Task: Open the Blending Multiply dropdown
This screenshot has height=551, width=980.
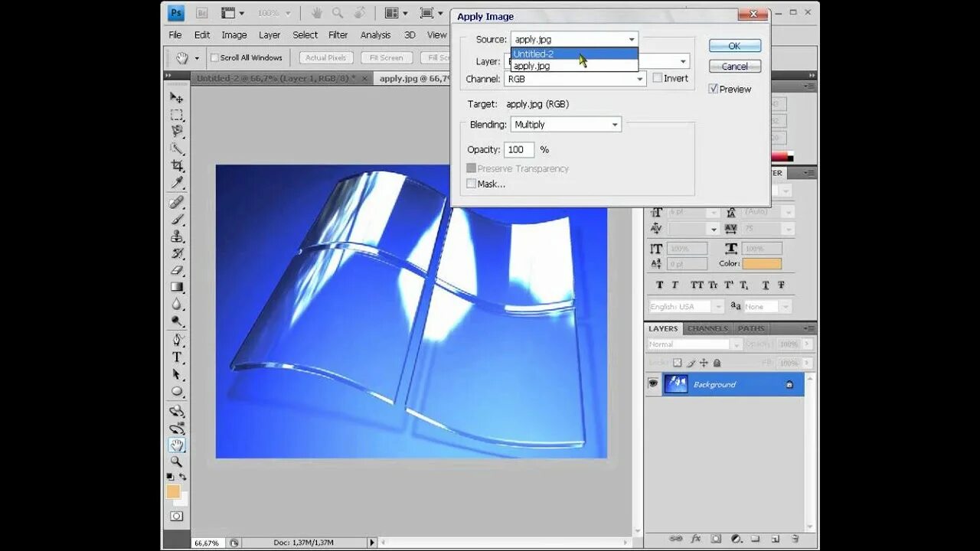Action: [565, 124]
